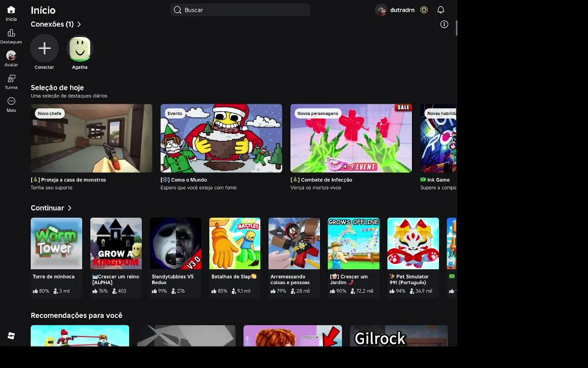Click 80% rating on Torre de minhoca
Screen dimensions: 588x368
pyautogui.click(x=41, y=291)
